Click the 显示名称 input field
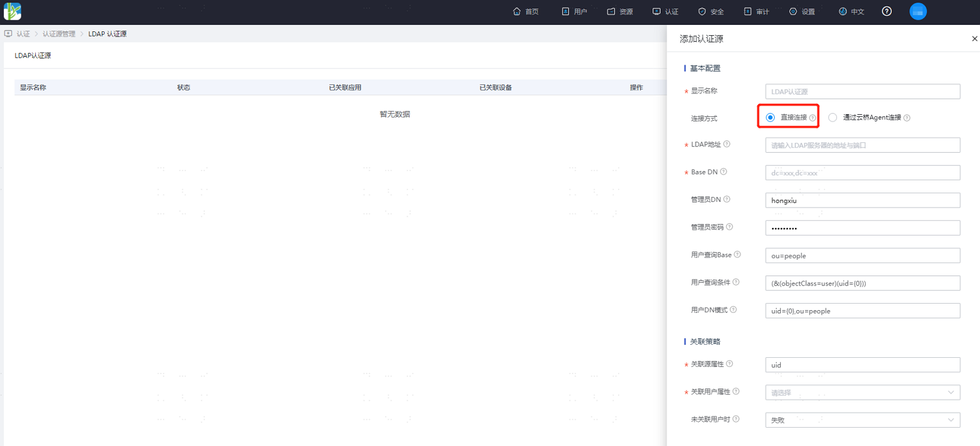The height and width of the screenshot is (446, 980). (862, 91)
